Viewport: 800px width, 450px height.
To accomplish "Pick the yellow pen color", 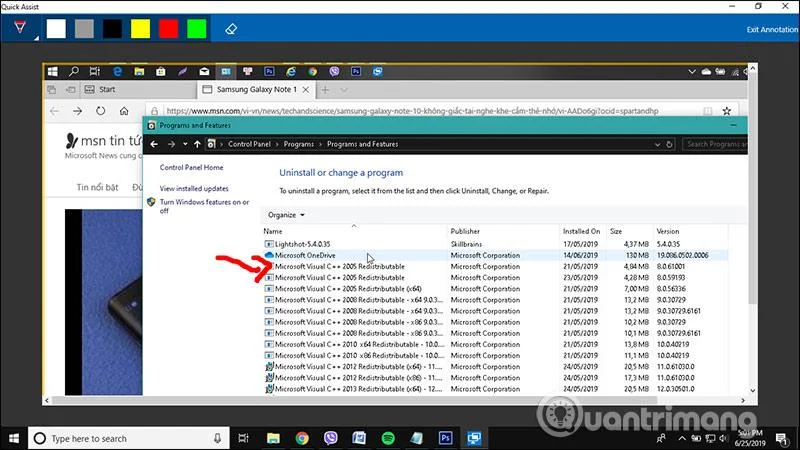I will point(140,29).
